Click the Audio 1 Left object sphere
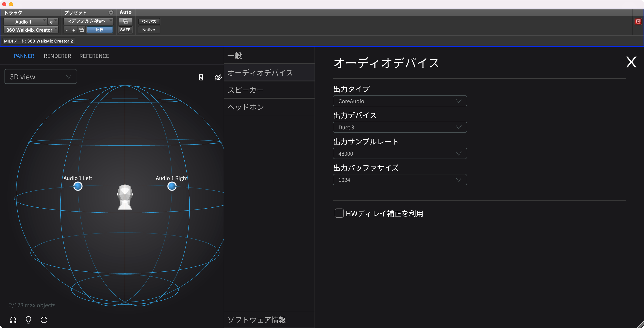This screenshot has height=328, width=644. [x=78, y=186]
